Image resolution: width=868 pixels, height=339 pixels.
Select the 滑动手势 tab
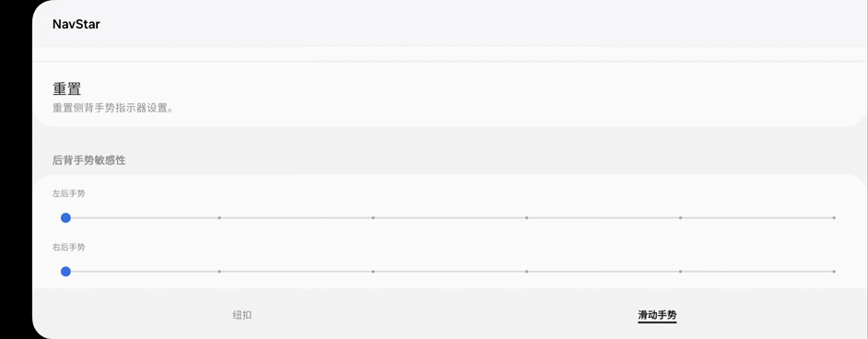coord(657,315)
